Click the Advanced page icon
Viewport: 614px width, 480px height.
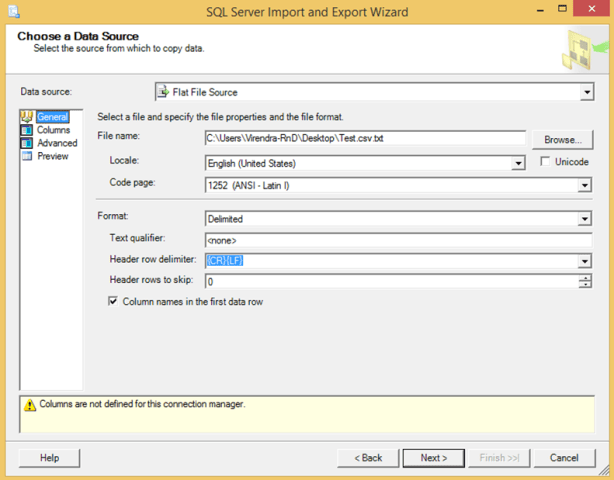tap(27, 143)
